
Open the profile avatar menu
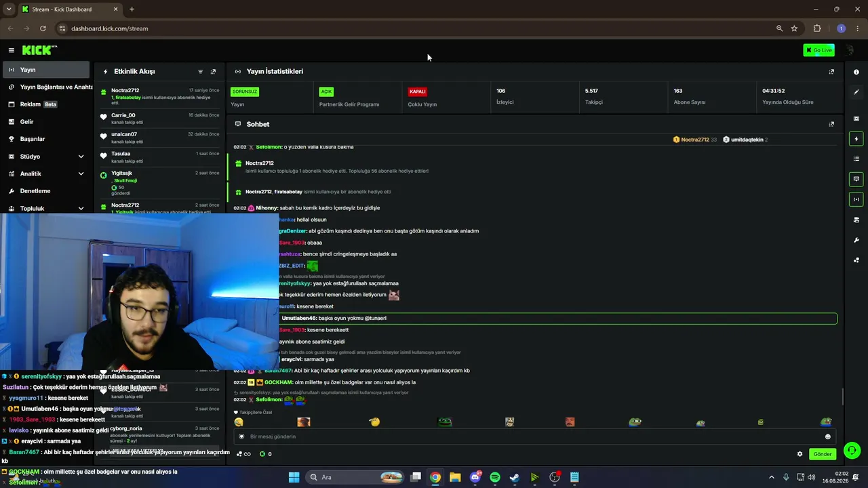[x=850, y=50]
